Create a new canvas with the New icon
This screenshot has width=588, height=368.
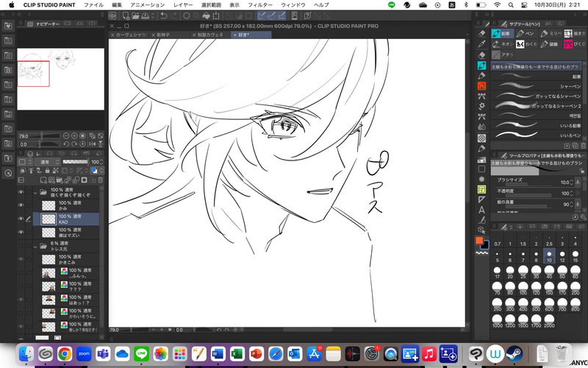pos(126,15)
